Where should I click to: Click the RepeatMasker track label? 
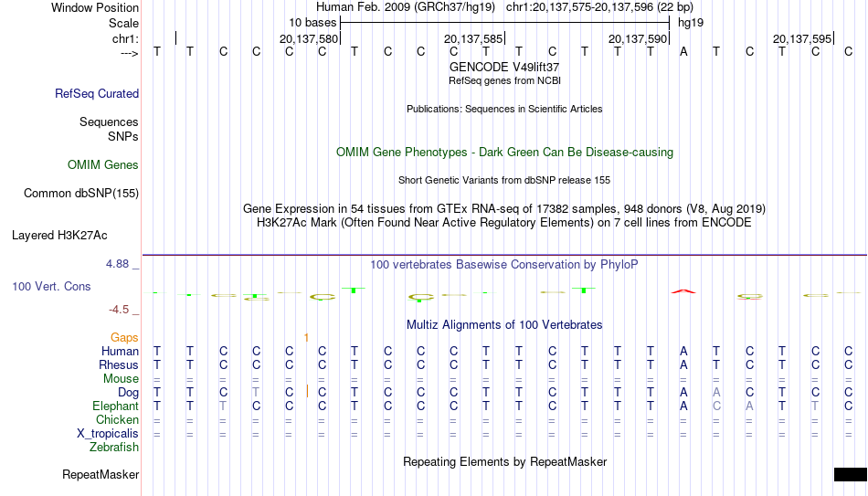[x=101, y=474]
